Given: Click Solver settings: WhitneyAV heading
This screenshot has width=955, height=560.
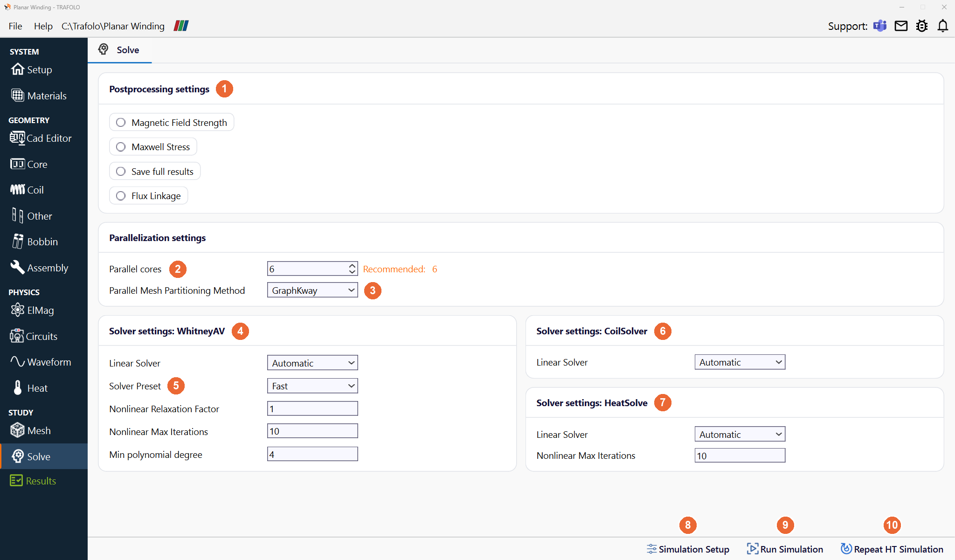Looking at the screenshot, I should click(x=166, y=331).
